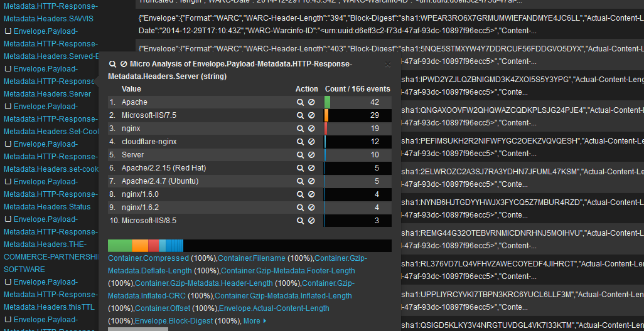
Task: Filter for Apache/2.2.15 (Red Hat) magnifier
Action: click(x=300, y=168)
